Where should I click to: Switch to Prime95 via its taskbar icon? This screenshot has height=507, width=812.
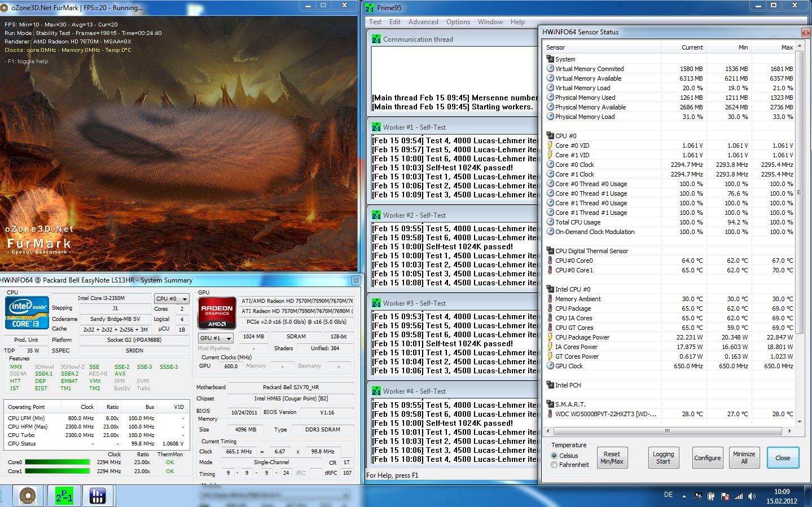click(x=64, y=496)
